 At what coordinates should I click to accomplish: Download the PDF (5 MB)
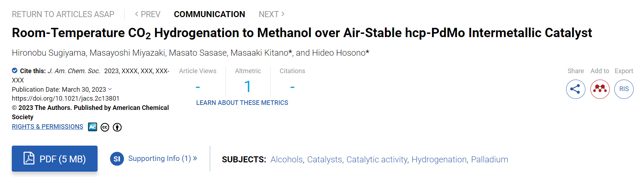[x=55, y=159]
